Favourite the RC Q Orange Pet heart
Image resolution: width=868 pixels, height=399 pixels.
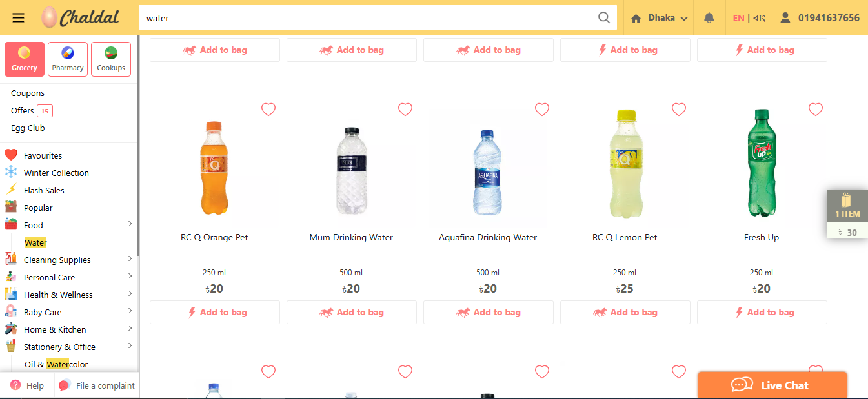tap(268, 110)
